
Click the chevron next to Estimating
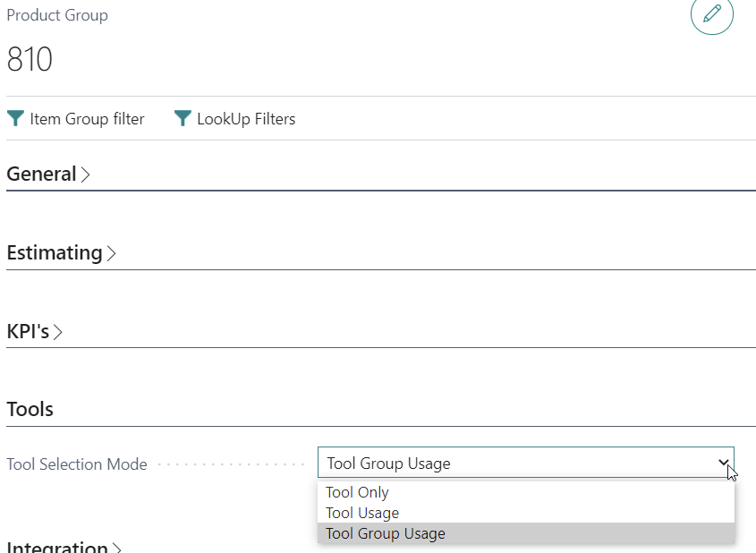(112, 254)
